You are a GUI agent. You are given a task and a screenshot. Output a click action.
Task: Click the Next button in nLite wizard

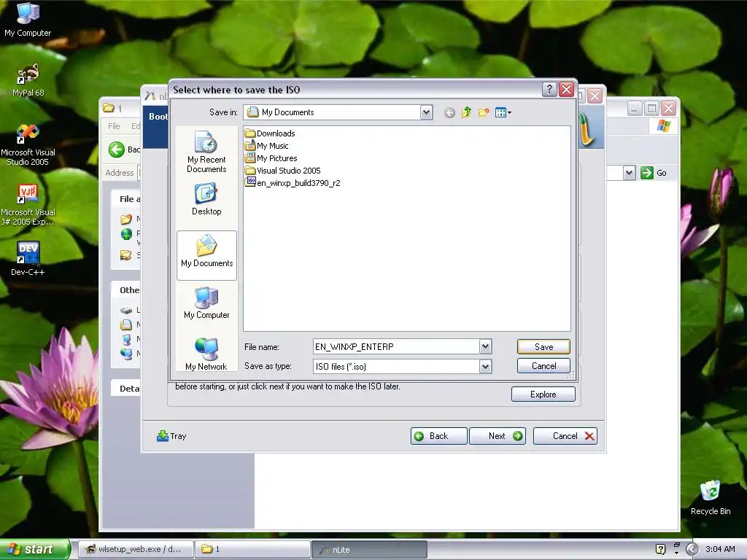tap(498, 436)
